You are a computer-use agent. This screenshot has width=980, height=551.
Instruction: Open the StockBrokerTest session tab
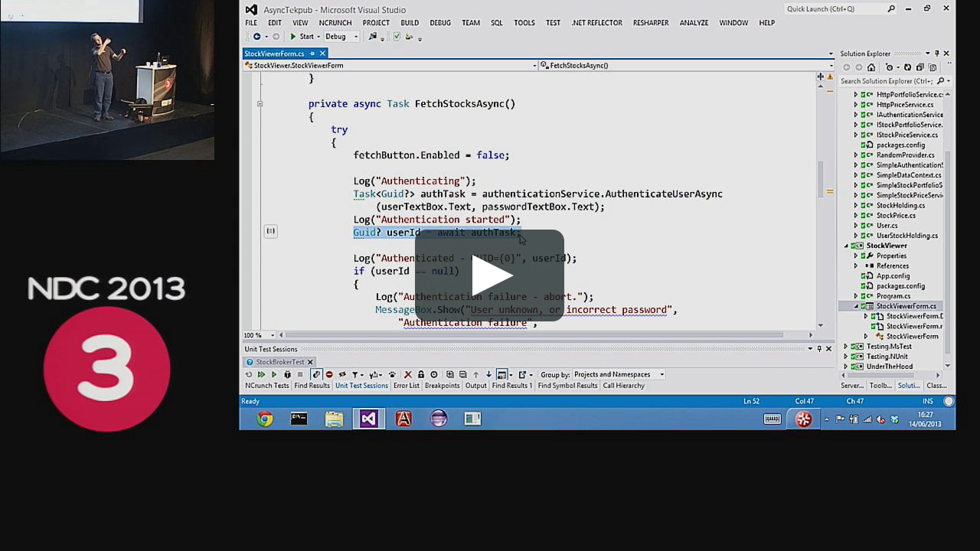point(280,362)
